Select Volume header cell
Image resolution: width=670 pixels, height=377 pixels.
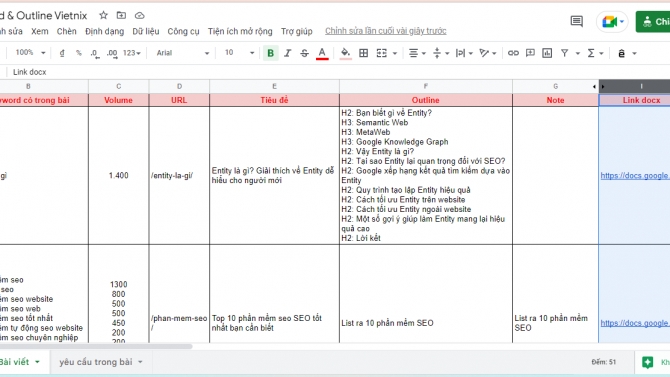pyautogui.click(x=118, y=100)
